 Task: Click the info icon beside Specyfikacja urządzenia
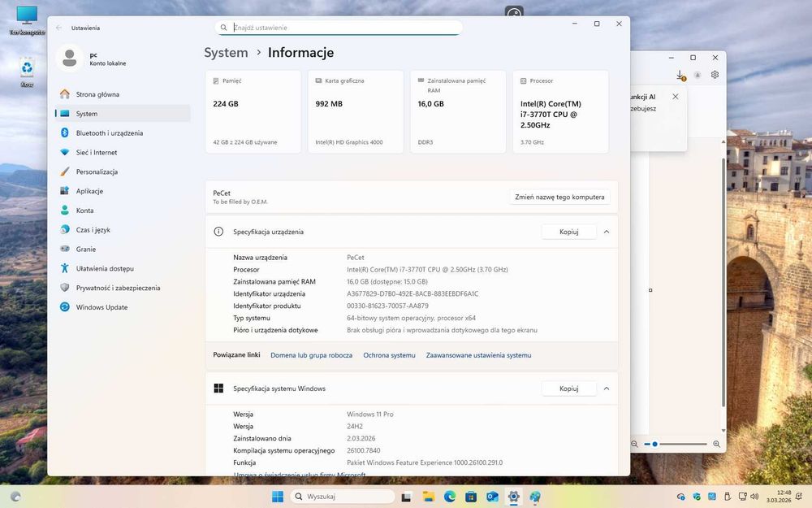(x=218, y=232)
